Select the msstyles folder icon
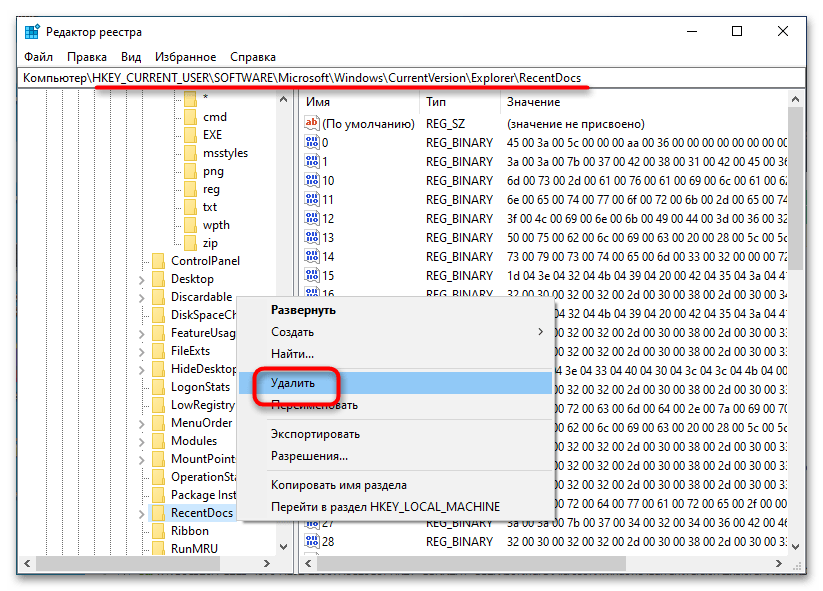The height and width of the screenshot is (591, 823). [191, 153]
